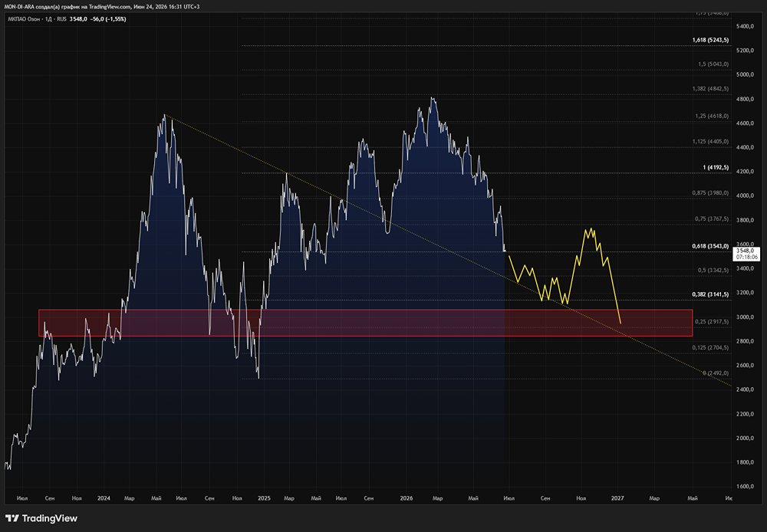The image size is (767, 532).
Task: Click the 2000,0 price scale value
Action: [x=745, y=438]
